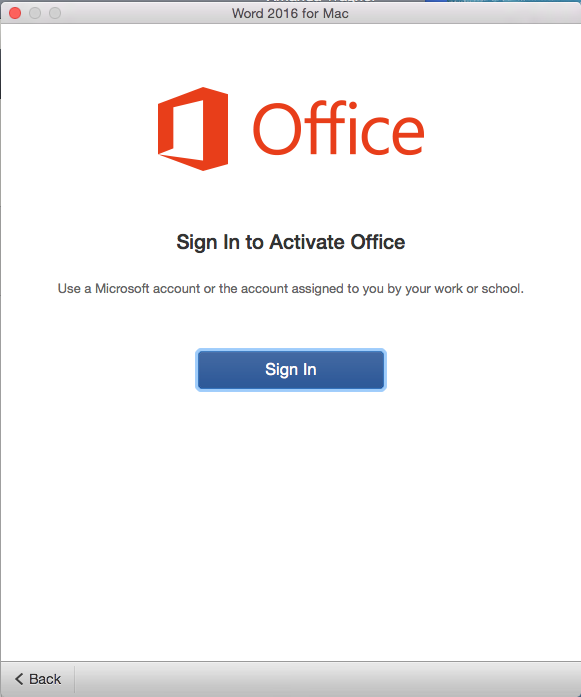The height and width of the screenshot is (697, 581).
Task: Click the orange Office logo icon
Action: click(x=193, y=128)
